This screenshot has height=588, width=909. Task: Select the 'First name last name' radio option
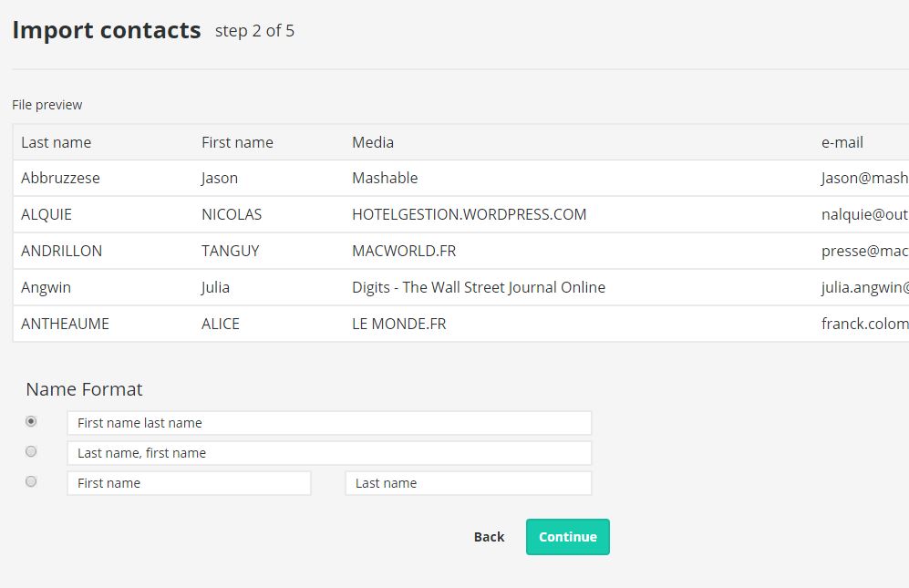pos(31,421)
